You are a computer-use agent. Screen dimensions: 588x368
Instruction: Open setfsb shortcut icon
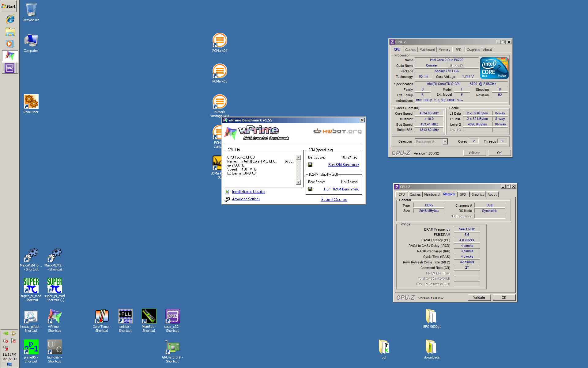tap(125, 321)
